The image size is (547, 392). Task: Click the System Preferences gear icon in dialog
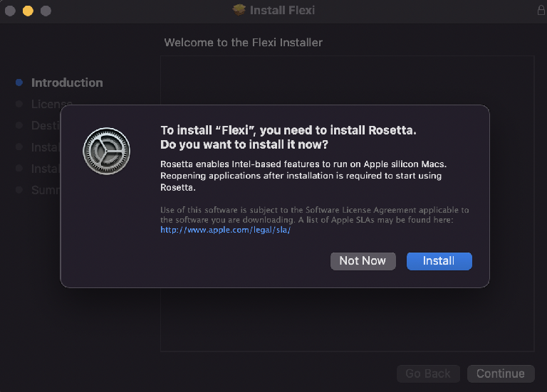[106, 151]
